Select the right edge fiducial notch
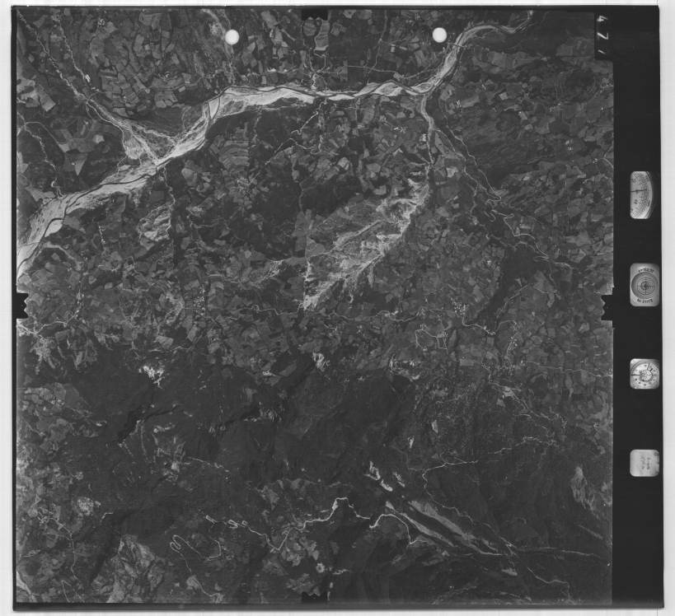Image resolution: width=675 pixels, height=616 pixels. coord(608,306)
